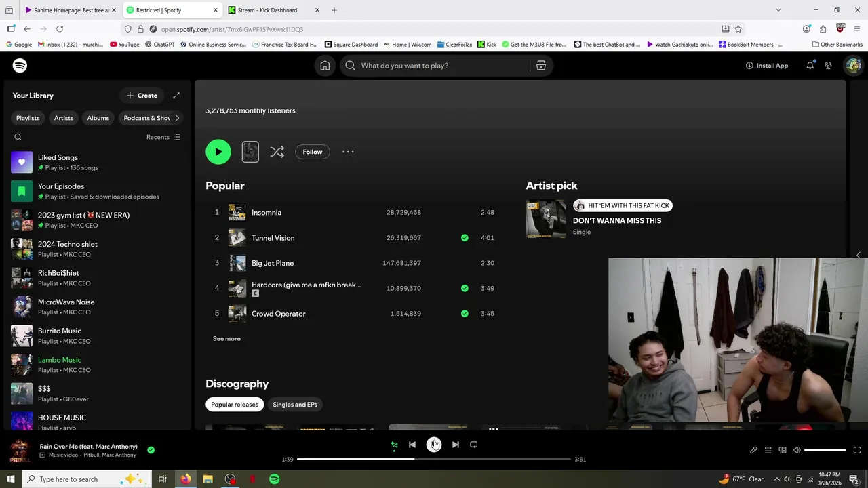Open HOUSE MUSIC playlist
The width and height of the screenshot is (868, 488).
96,422
